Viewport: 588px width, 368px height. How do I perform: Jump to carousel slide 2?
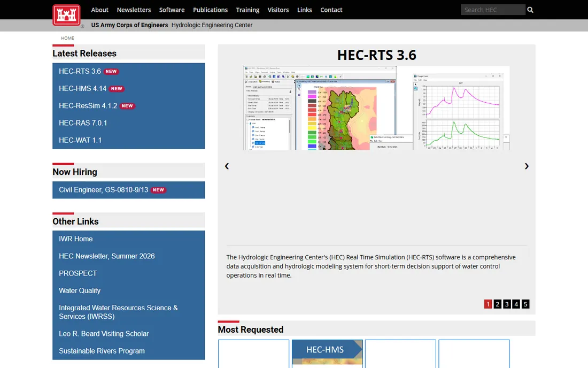click(497, 304)
